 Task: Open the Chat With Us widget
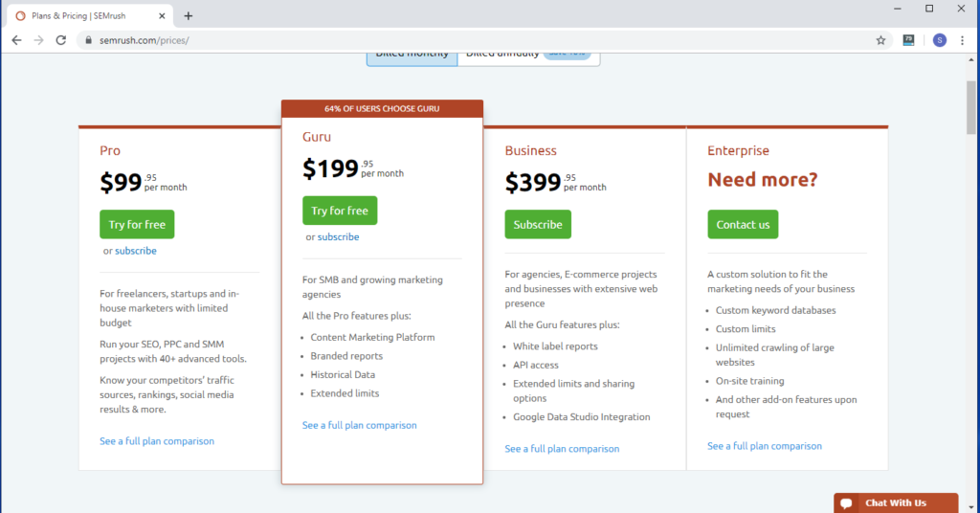[896, 503]
